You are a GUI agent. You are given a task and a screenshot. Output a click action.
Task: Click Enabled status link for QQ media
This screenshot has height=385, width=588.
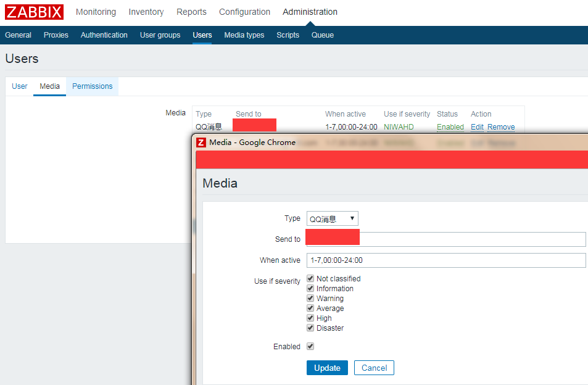pyautogui.click(x=450, y=127)
